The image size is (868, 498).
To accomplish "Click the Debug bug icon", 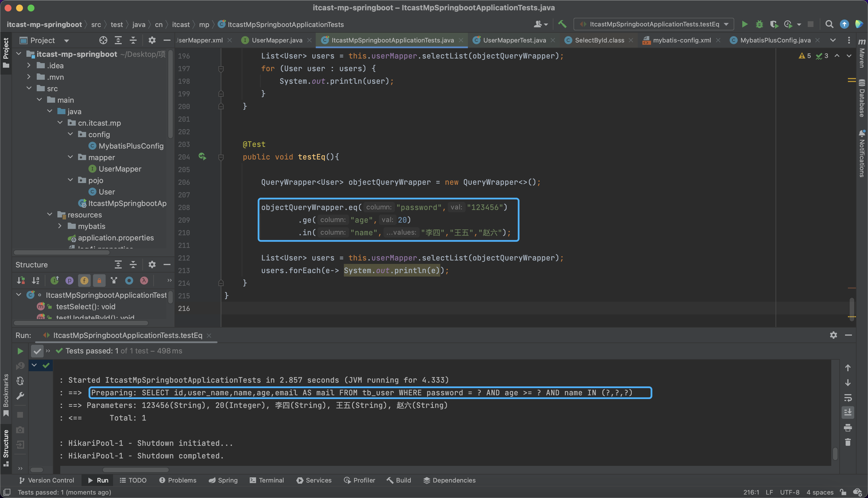I will pyautogui.click(x=759, y=24).
